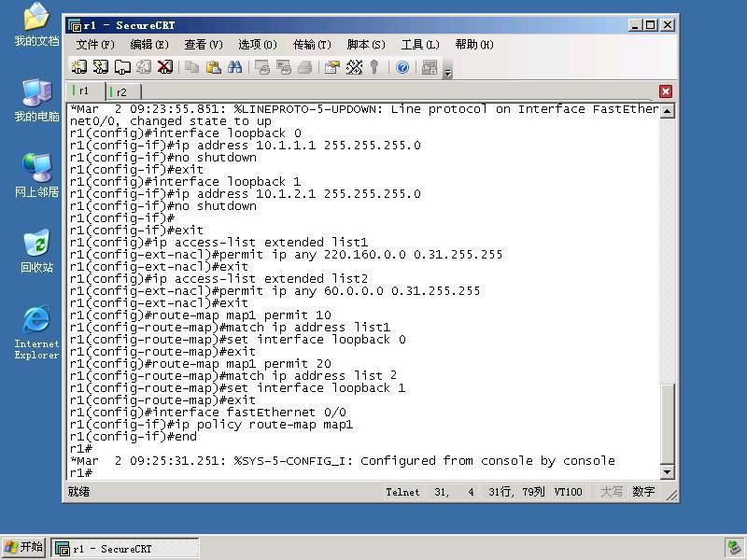Open 回收站 recycle bin icon

(36, 251)
